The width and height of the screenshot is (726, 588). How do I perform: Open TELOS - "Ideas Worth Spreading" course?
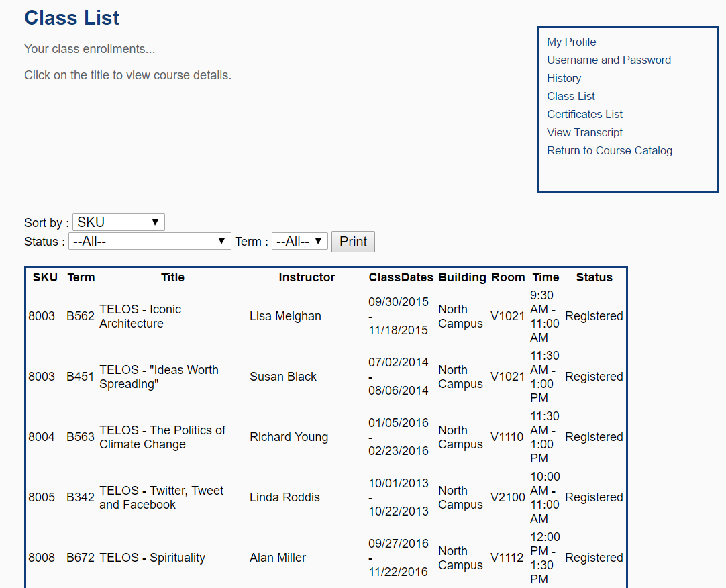(x=158, y=377)
